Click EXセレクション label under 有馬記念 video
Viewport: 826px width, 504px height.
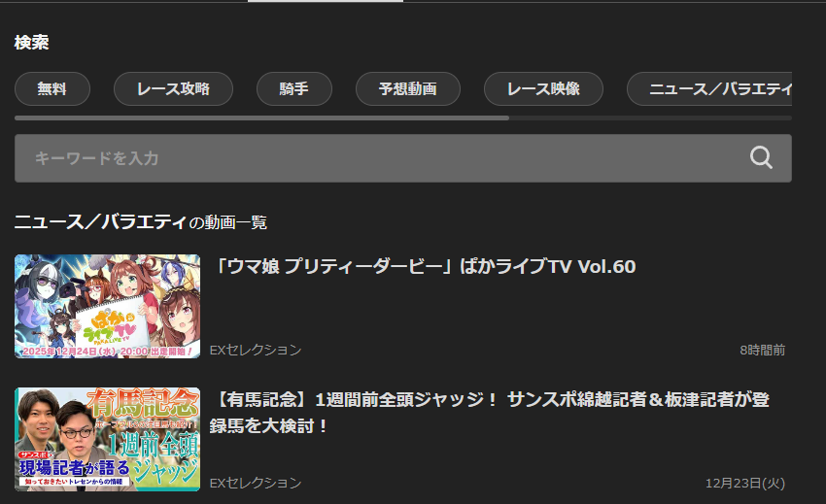pyautogui.click(x=256, y=483)
